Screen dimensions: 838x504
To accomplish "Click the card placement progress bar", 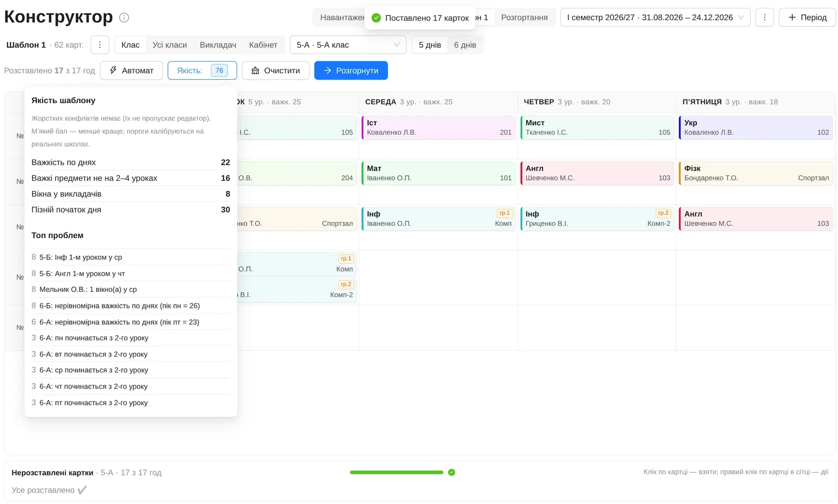I will (397, 472).
